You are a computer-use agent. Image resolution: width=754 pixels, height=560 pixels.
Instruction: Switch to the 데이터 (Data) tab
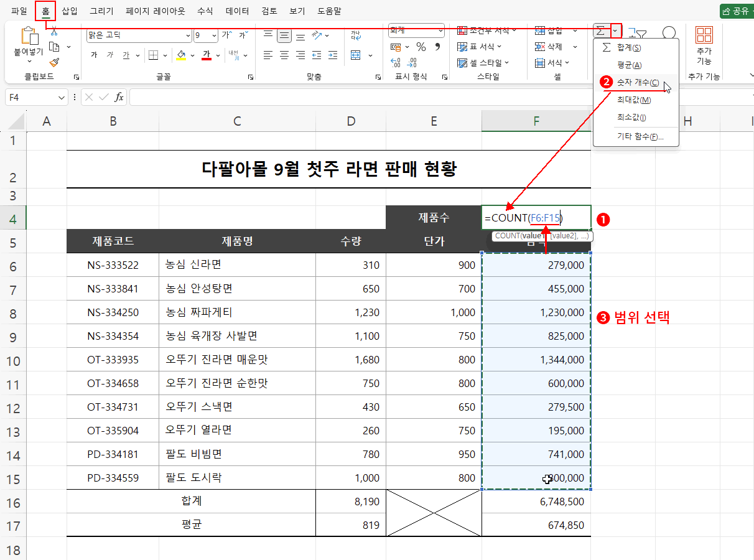tap(238, 11)
